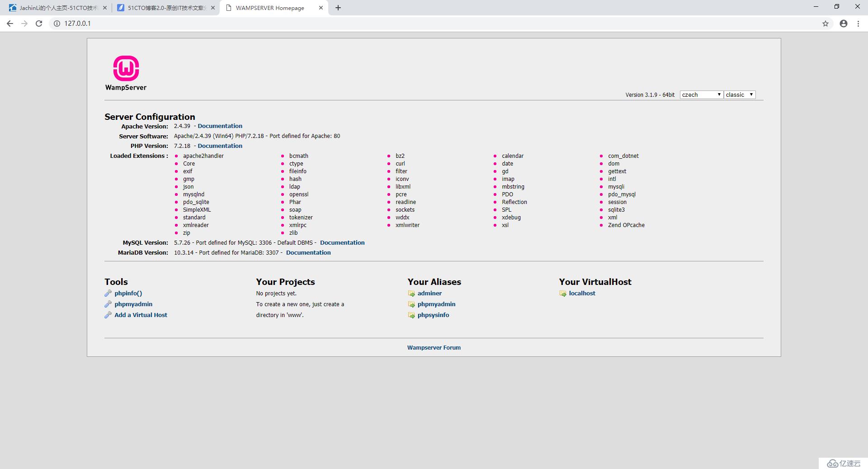Bookmark this page with star icon
868x469 pixels.
pos(826,24)
